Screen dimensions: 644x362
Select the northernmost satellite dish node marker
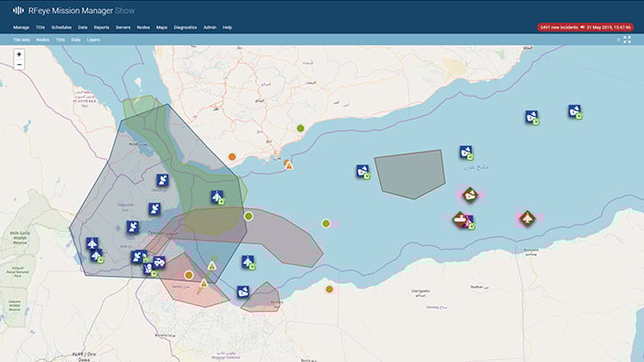pyautogui.click(x=163, y=179)
